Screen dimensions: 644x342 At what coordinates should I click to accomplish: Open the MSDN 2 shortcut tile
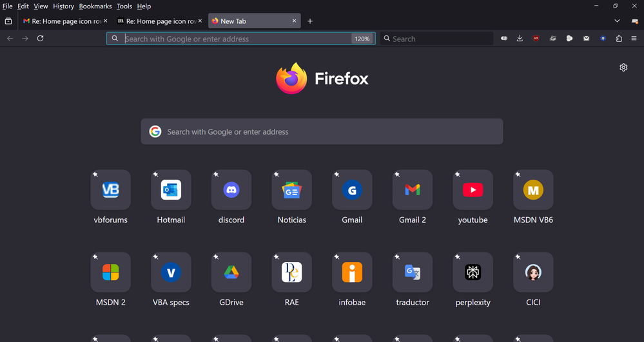[x=110, y=272]
